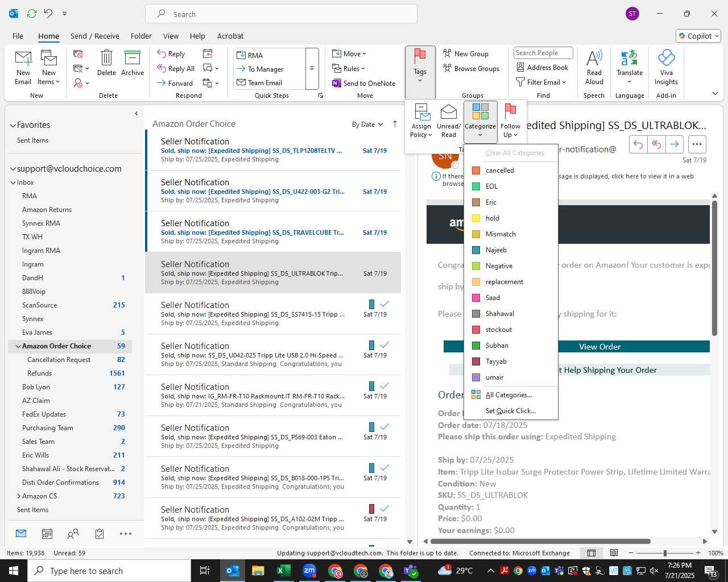728x582 pixels.
Task: Choose All Categories... from the menu
Action: tap(511, 395)
